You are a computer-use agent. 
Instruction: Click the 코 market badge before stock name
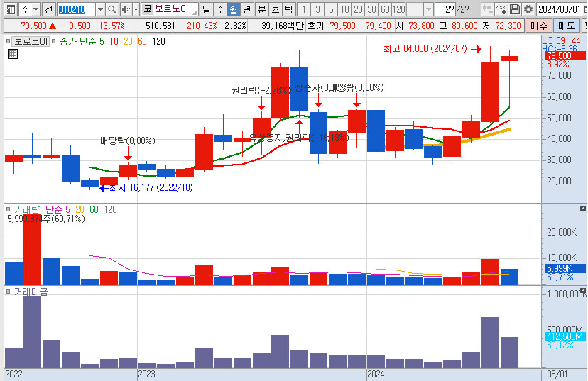click(148, 9)
